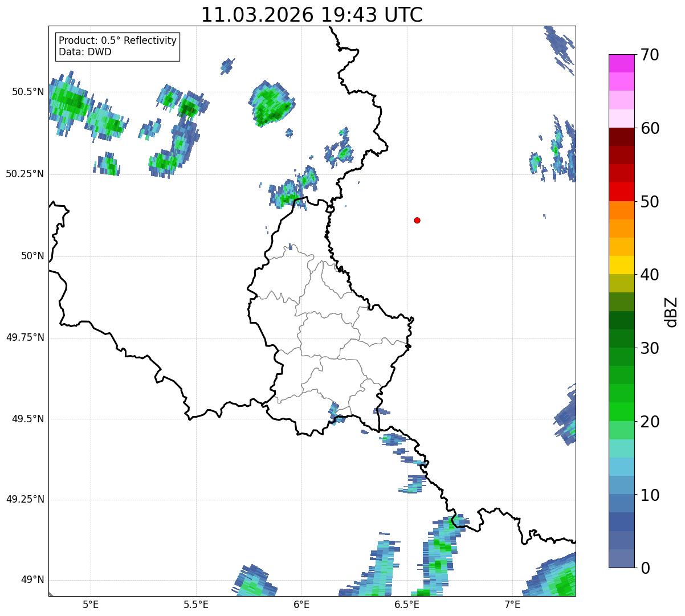685x616 pixels.
Task: Click the dark maroon swatch just below 60 dBZ
Action: [x=621, y=137]
